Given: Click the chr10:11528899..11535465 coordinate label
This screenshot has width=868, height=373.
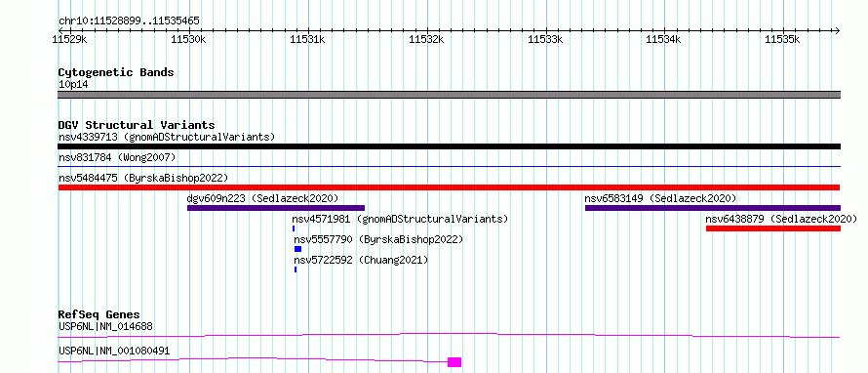Looking at the screenshot, I should click(x=129, y=21).
